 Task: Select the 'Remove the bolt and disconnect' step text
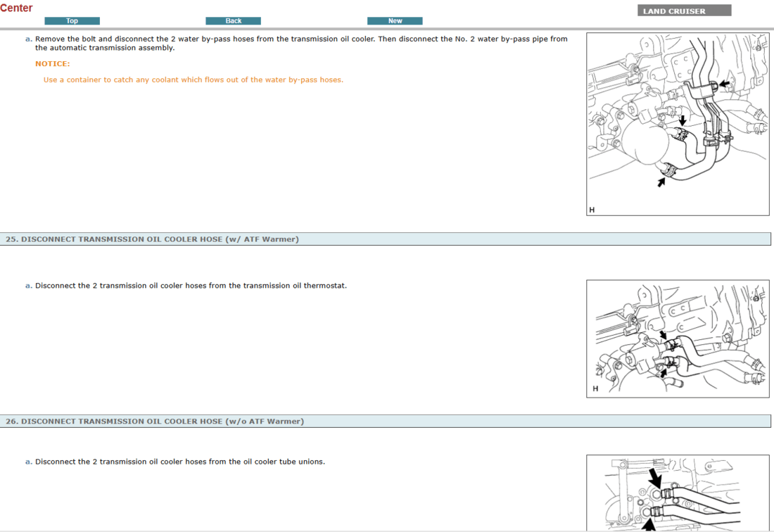(301, 43)
